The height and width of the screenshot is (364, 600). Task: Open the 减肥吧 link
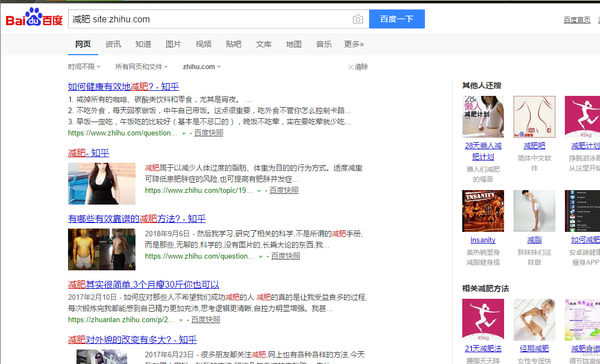pyautogui.click(x=534, y=145)
